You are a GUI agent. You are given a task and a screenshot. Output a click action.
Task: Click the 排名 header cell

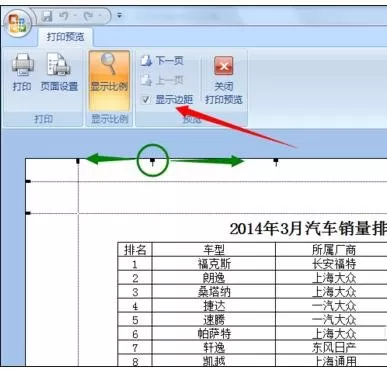click(x=135, y=249)
